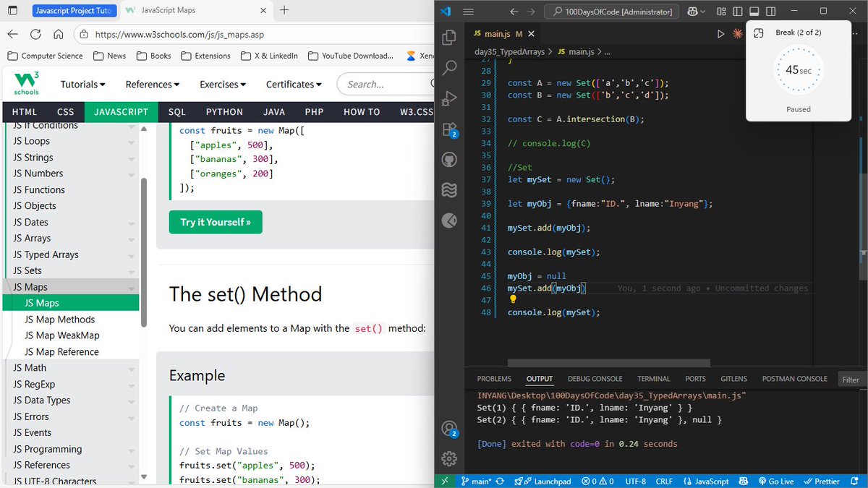Select the PYTHON tab in W3Schools navbar
Viewport: 868px width, 488px height.
pos(224,112)
